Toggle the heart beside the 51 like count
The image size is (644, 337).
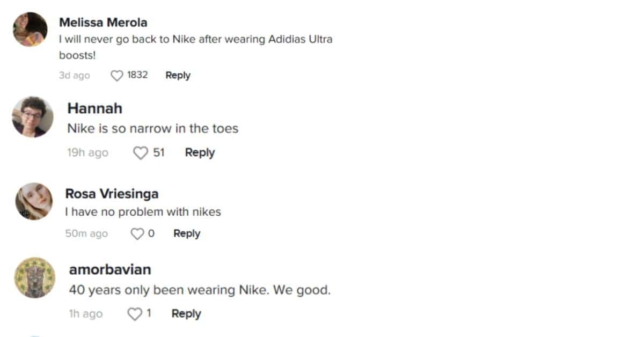tap(141, 153)
